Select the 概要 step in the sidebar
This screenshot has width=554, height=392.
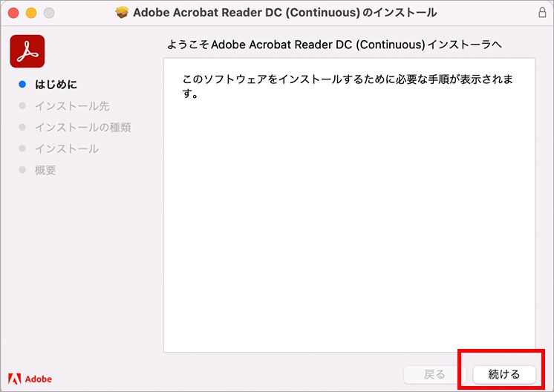click(x=45, y=170)
